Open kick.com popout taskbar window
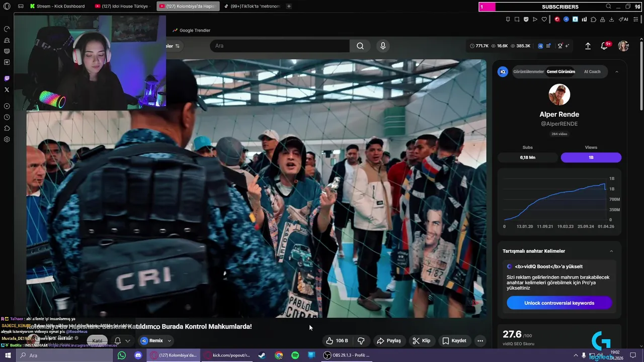Image resolution: width=644 pixels, height=362 pixels. click(226, 355)
